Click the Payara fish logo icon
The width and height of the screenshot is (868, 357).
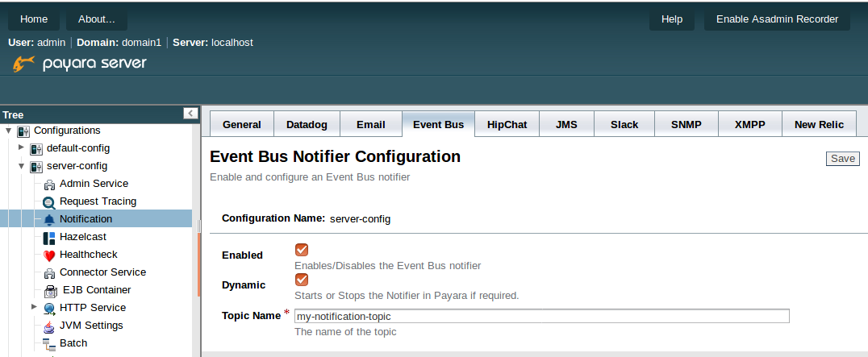24,64
